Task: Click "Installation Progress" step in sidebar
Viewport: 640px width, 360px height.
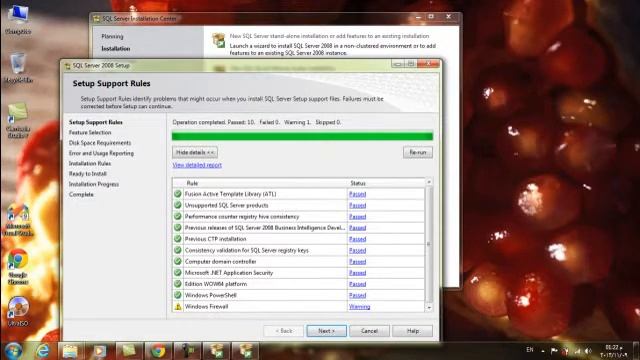Action: [x=94, y=184]
